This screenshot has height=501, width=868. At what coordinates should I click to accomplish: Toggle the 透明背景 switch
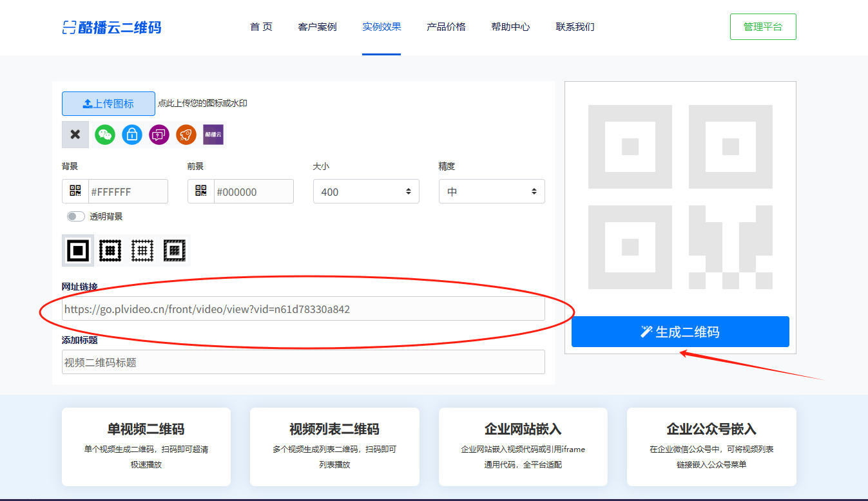coord(76,216)
